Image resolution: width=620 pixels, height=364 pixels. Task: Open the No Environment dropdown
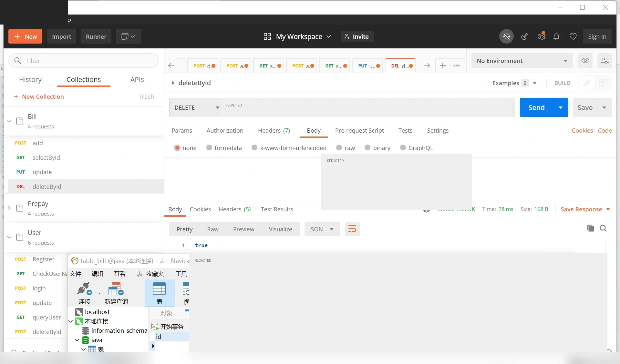522,61
